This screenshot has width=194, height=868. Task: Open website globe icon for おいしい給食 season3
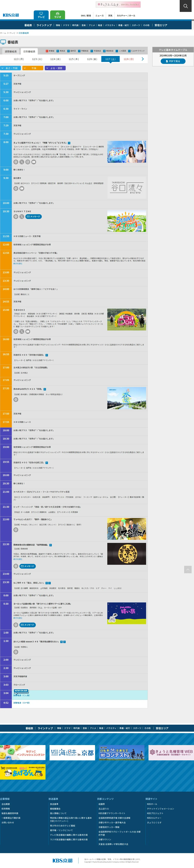[16, 652]
